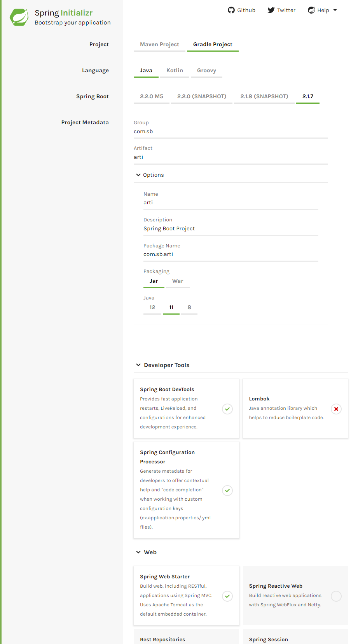Collapse the Options section
This screenshot has height=644, width=351.
point(150,175)
